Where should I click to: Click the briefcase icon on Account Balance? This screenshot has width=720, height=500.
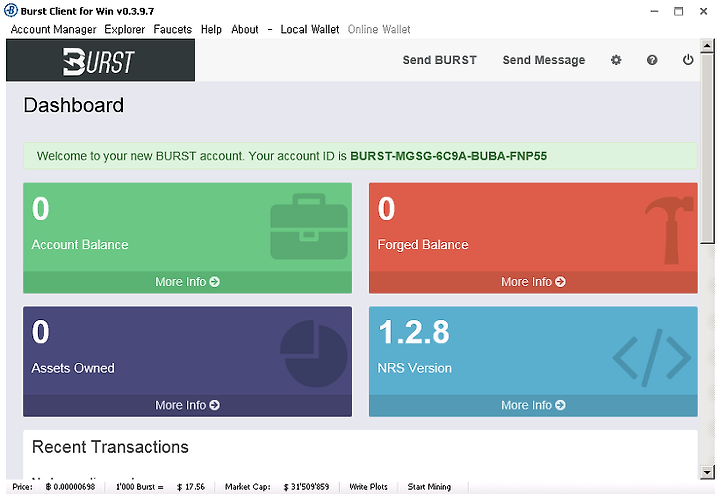click(x=309, y=226)
